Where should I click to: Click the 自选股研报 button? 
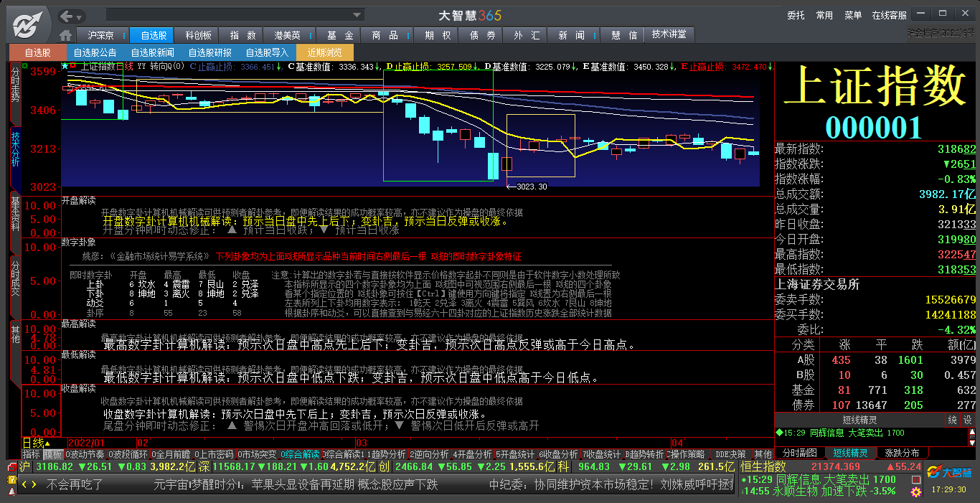(x=209, y=52)
